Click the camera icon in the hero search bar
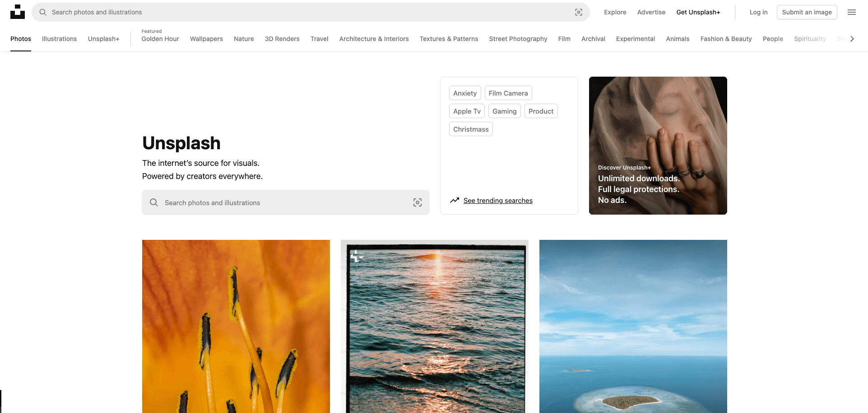Image resolution: width=868 pixels, height=413 pixels. tap(418, 202)
